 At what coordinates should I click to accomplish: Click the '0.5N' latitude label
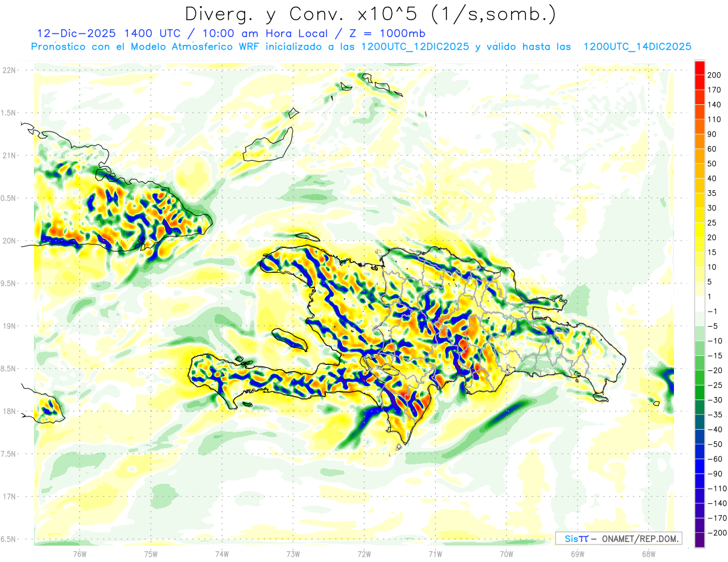(x=8, y=198)
